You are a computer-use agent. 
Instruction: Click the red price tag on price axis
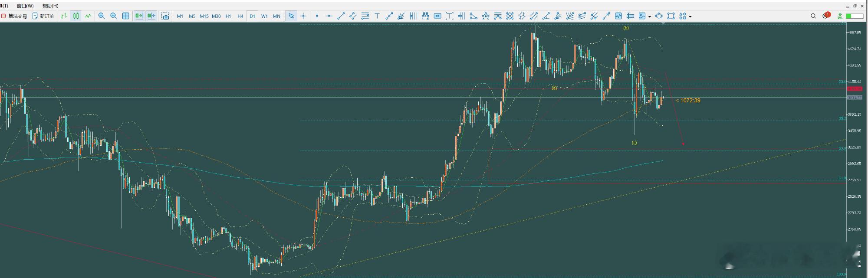pyautogui.click(x=855, y=89)
